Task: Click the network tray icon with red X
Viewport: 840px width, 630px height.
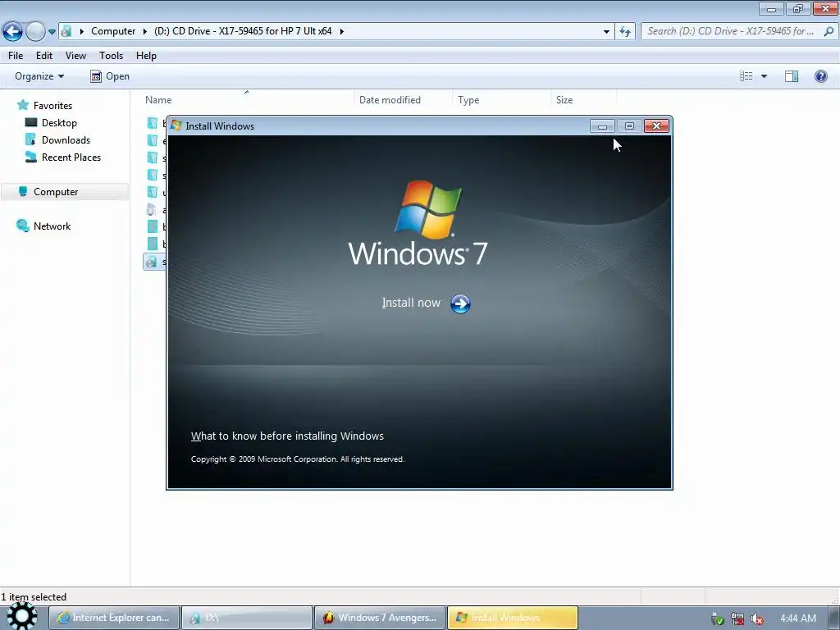Action: coord(737,619)
